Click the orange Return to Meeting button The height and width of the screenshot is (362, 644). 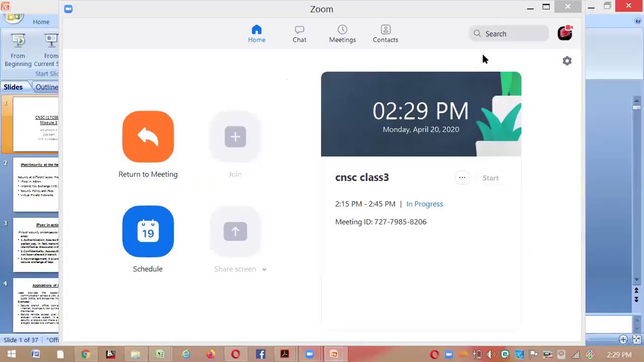click(148, 137)
